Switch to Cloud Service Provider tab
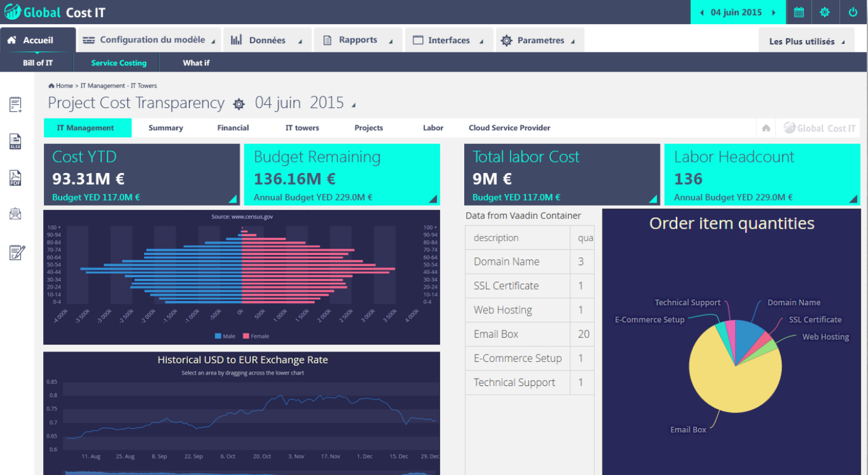The height and width of the screenshot is (475, 868). click(509, 128)
